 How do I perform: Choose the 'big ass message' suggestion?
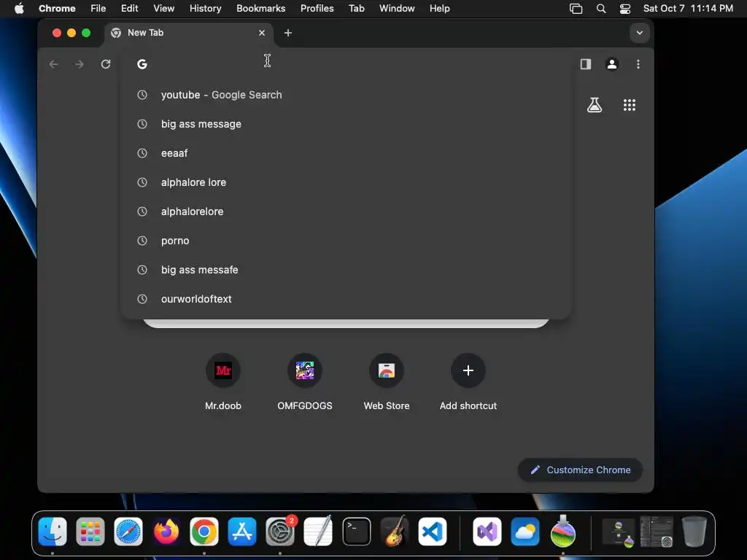pos(346,124)
